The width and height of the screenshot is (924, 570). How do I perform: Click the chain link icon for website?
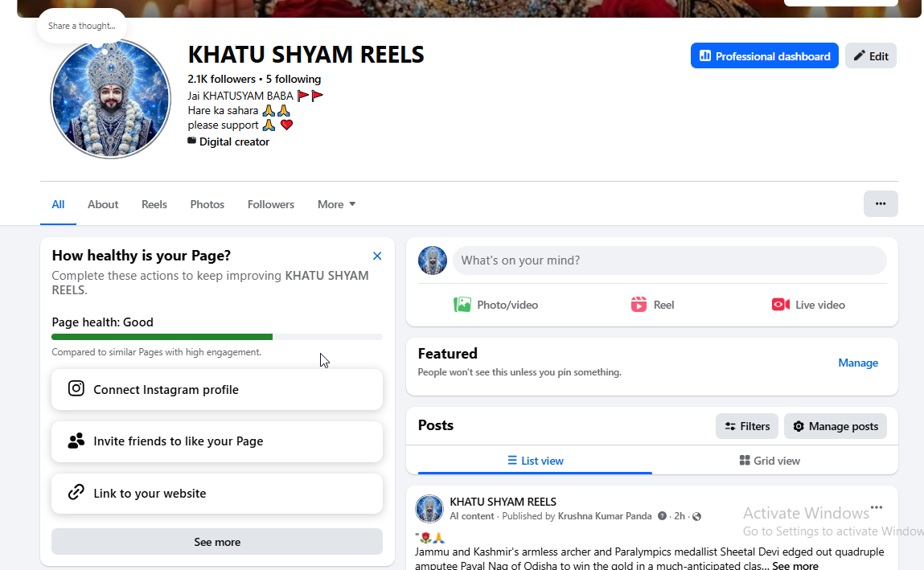[x=76, y=492]
